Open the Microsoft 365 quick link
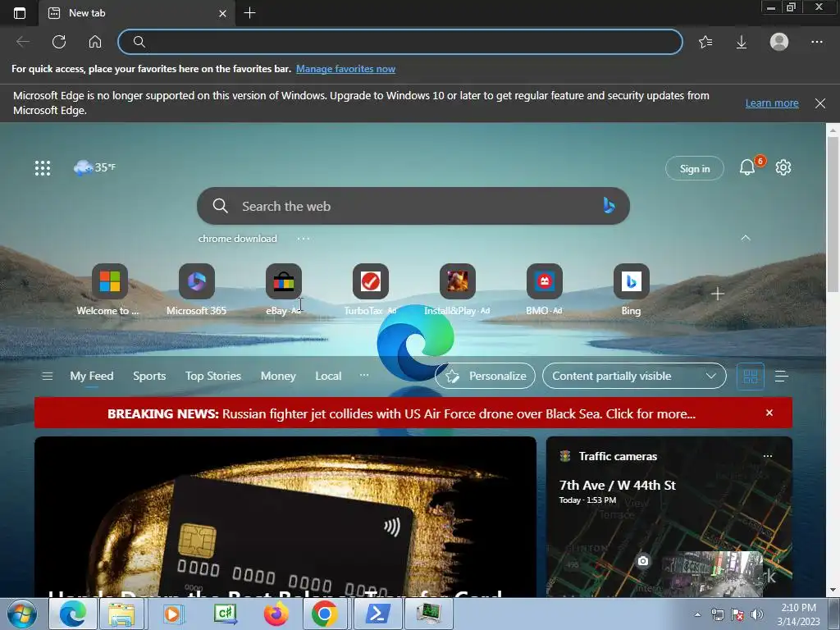840x630 pixels. tap(197, 290)
